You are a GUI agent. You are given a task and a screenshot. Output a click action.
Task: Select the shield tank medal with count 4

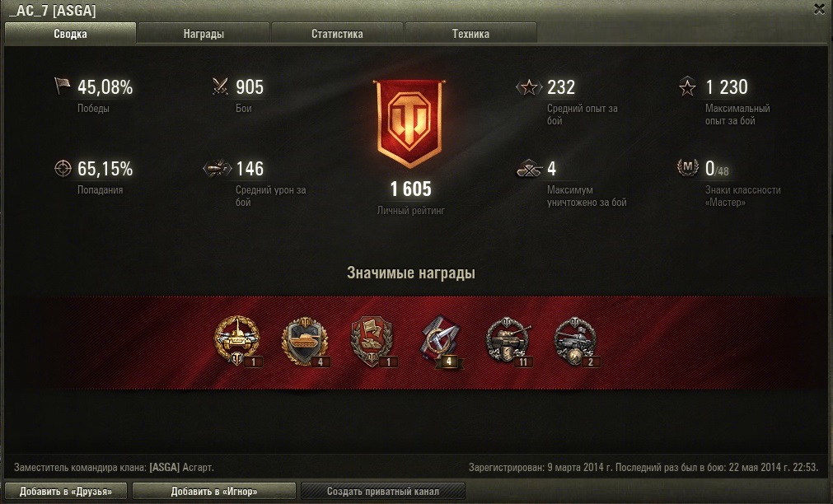pyautogui.click(x=305, y=342)
